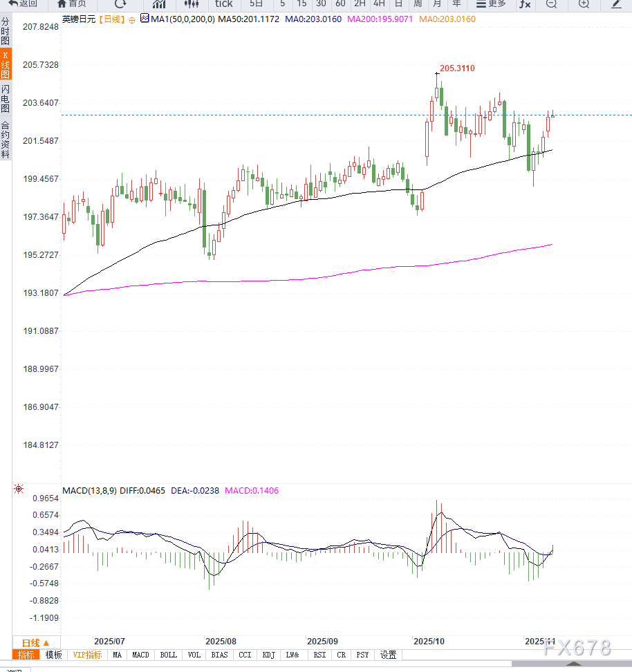This screenshot has height=672, width=632.
Task: Expand the 日线 period selector at bottom
Action: tap(36, 642)
